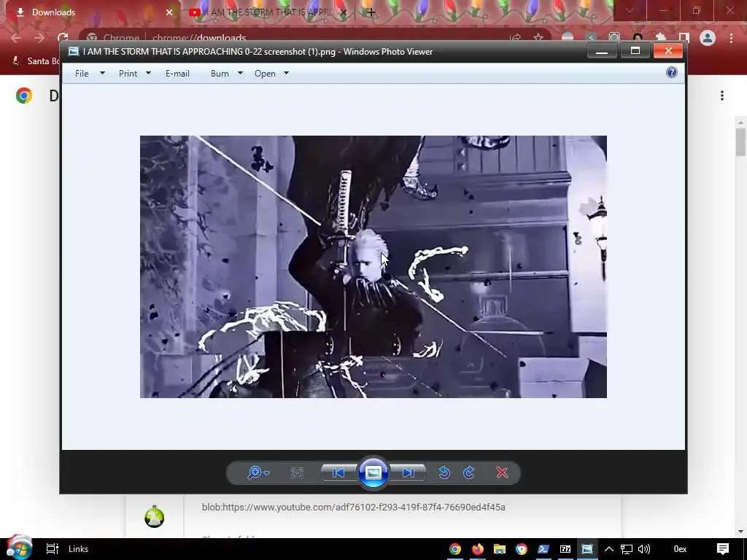Click the 0ex clock text in taskbar
747x560 pixels.
click(680, 549)
